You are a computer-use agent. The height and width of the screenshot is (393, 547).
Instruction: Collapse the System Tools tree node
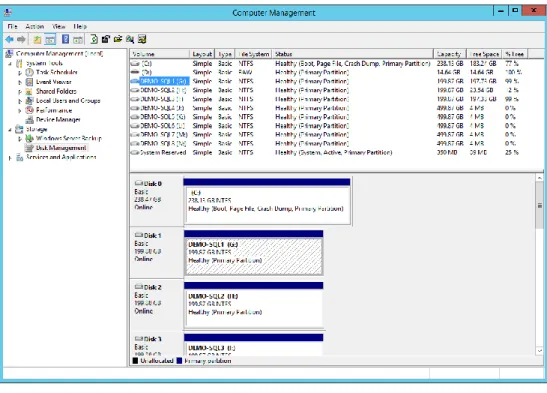pyautogui.click(x=10, y=63)
